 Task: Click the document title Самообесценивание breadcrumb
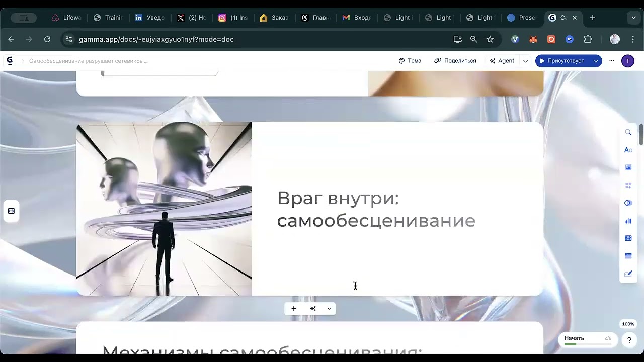tap(89, 61)
